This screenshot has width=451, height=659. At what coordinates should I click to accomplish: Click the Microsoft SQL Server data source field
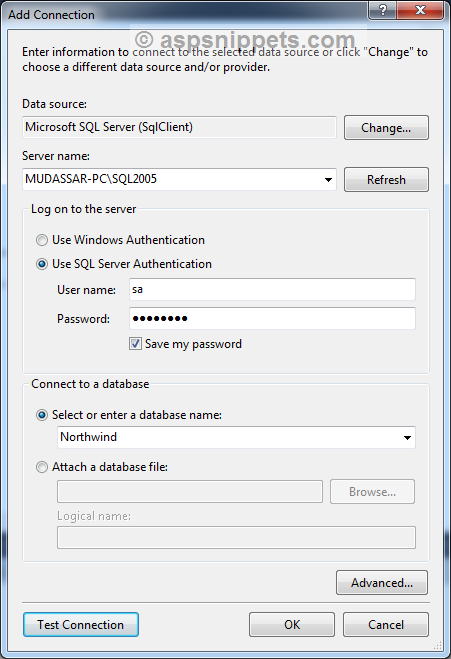click(179, 127)
